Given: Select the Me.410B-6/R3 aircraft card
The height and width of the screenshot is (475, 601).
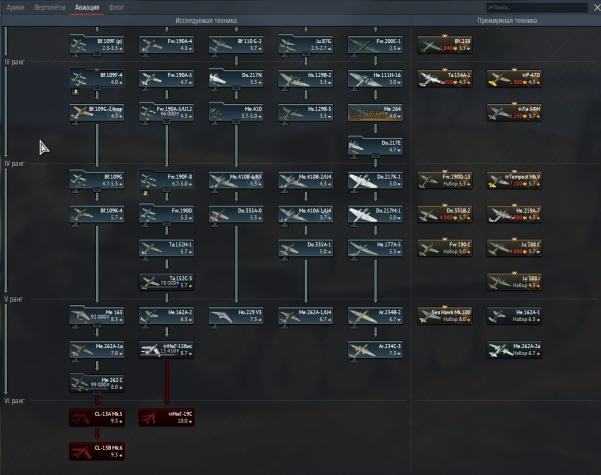Looking at the screenshot, I should [236, 180].
